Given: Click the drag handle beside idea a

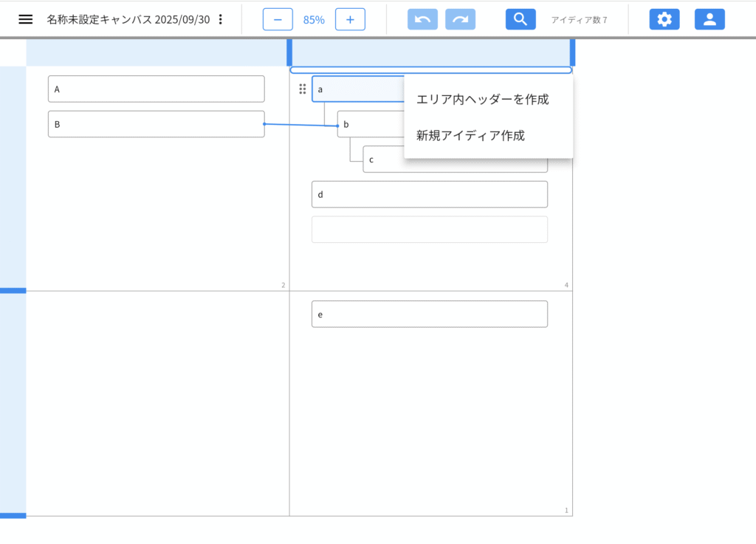Looking at the screenshot, I should pyautogui.click(x=302, y=89).
